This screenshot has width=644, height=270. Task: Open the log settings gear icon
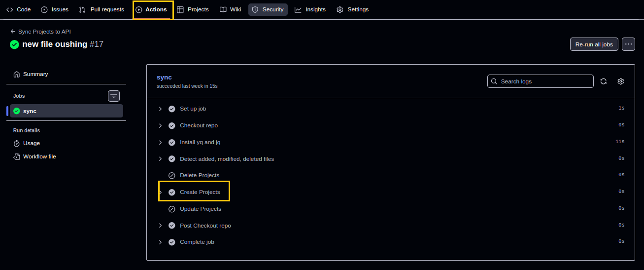[620, 81]
